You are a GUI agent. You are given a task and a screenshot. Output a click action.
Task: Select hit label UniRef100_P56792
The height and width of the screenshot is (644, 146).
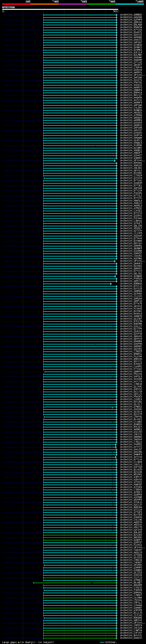pos(131,82)
